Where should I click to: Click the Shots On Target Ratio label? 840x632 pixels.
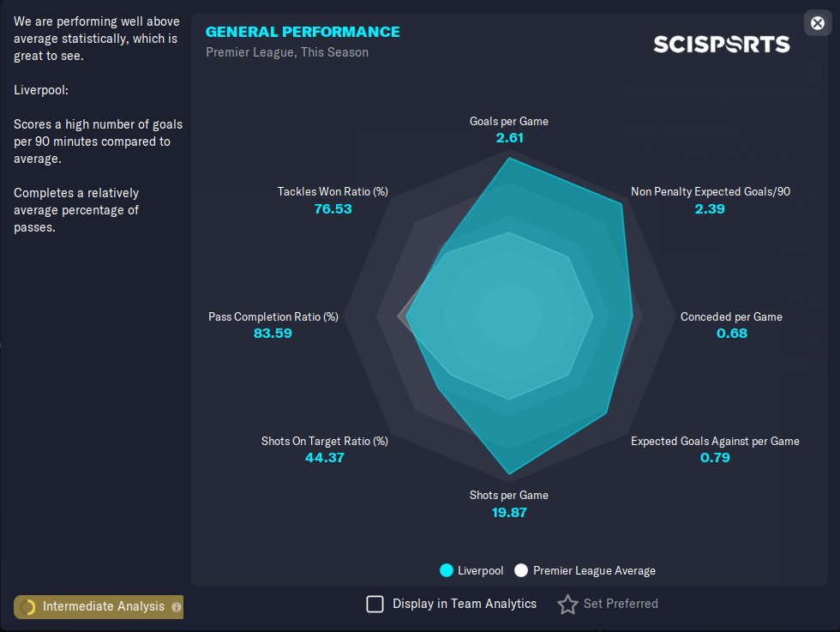[x=324, y=442]
